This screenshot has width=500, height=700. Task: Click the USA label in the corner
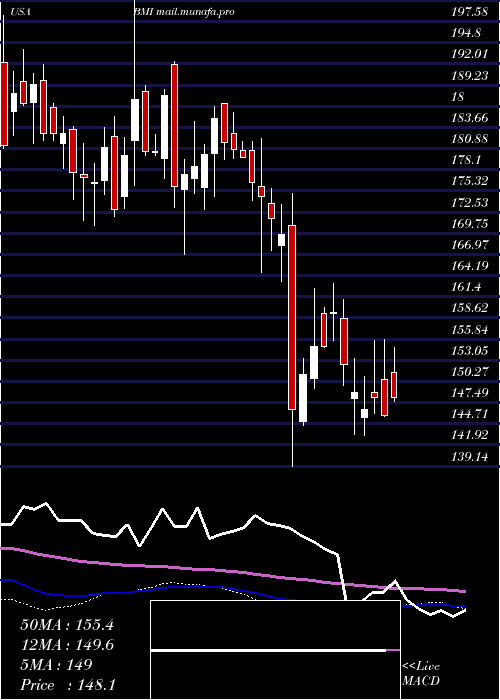coord(20,12)
